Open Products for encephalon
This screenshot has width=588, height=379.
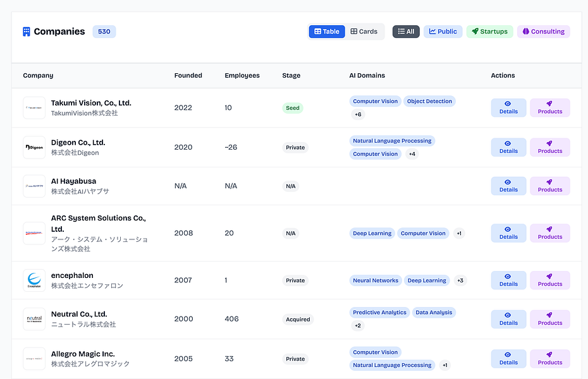tap(550, 280)
